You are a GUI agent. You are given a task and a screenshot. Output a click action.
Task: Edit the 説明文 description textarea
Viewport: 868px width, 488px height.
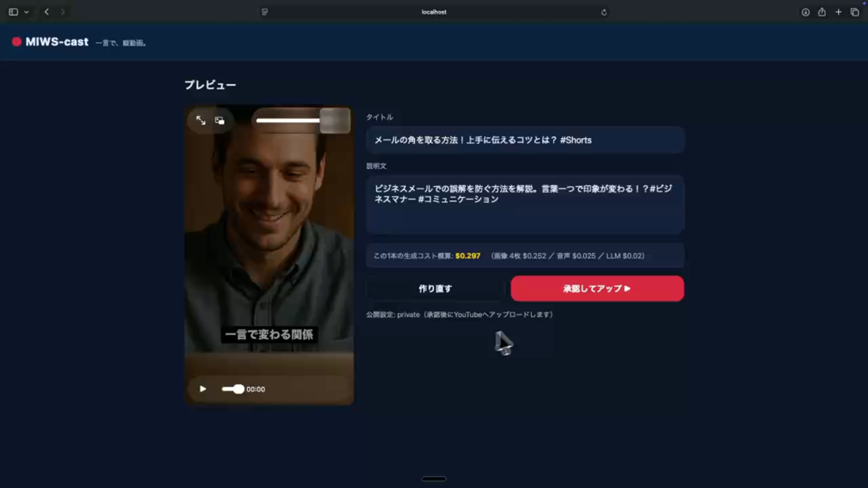525,204
